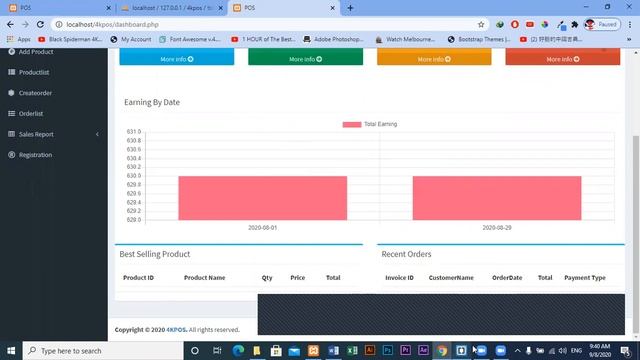Screen dimensions: 640x360
Task: Go back in browser history
Action: pyautogui.click(x=10, y=24)
